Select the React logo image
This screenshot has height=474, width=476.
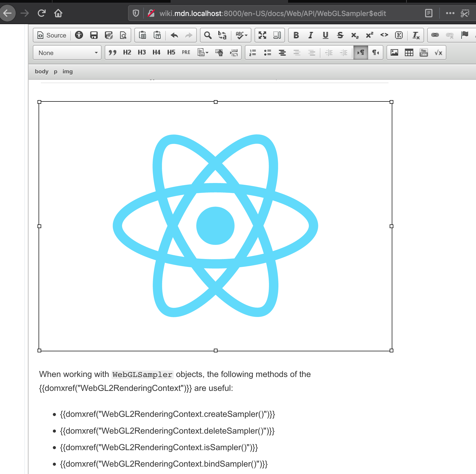click(215, 226)
